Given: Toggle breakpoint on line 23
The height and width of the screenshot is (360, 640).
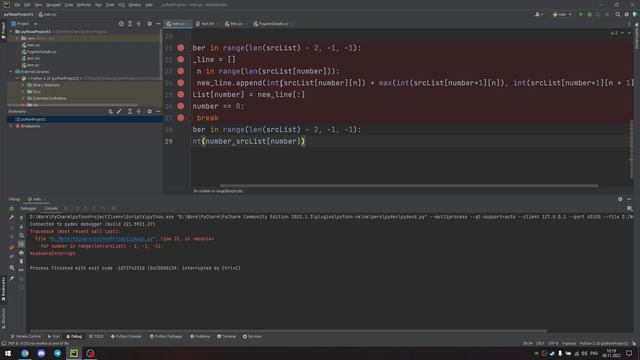Looking at the screenshot, I should coord(180,71).
